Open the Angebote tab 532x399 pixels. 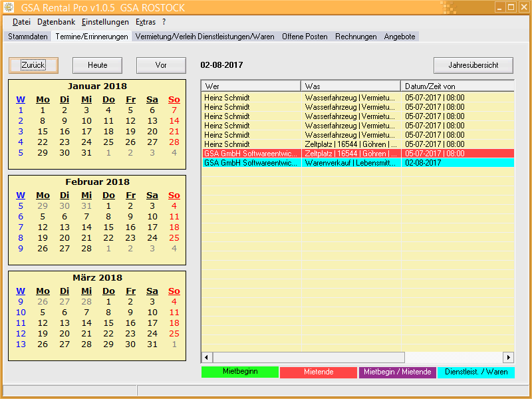(400, 37)
